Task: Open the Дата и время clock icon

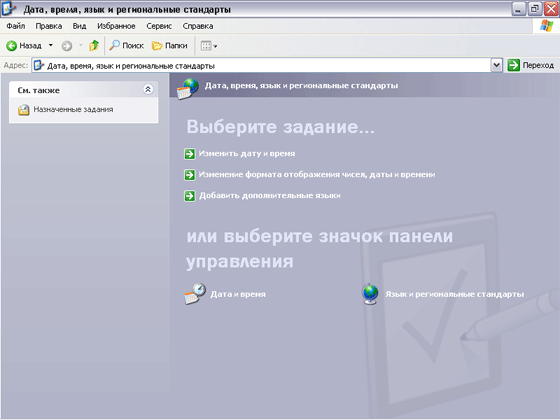Action: (x=195, y=294)
